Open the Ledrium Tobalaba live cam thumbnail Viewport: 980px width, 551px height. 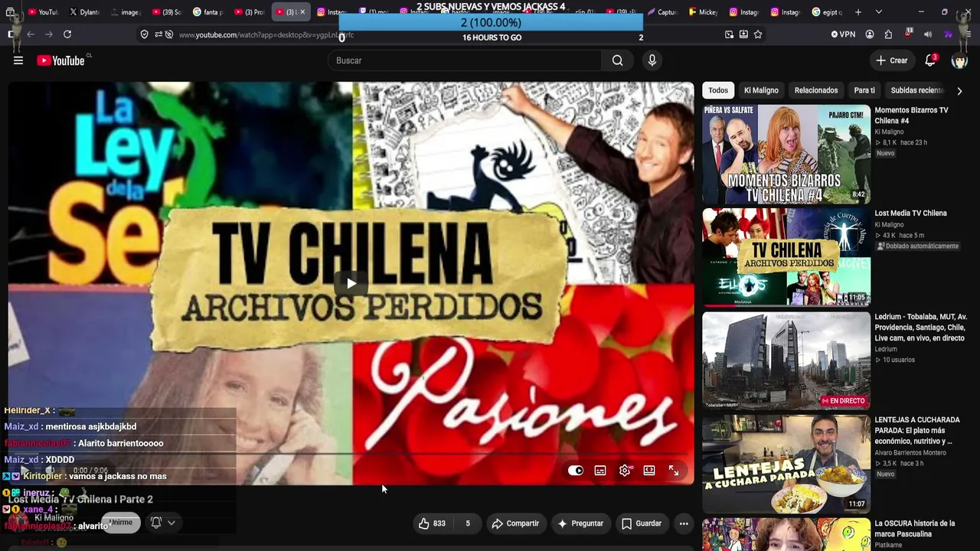tap(786, 360)
